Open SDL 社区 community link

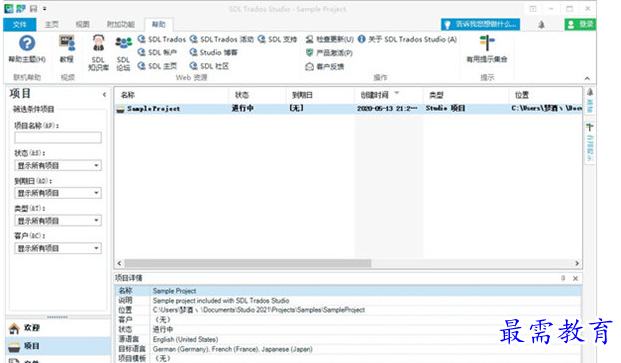[209, 66]
